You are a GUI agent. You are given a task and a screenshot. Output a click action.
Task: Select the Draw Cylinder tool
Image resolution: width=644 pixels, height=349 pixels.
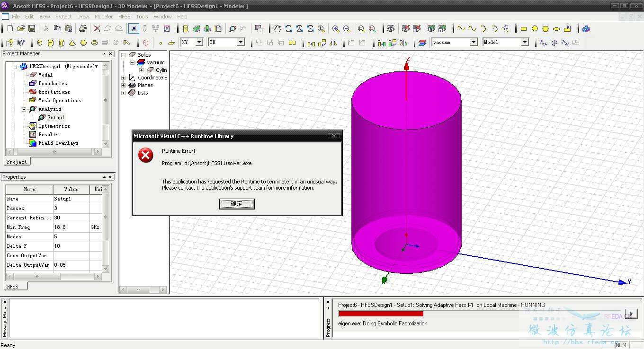pos(51,43)
